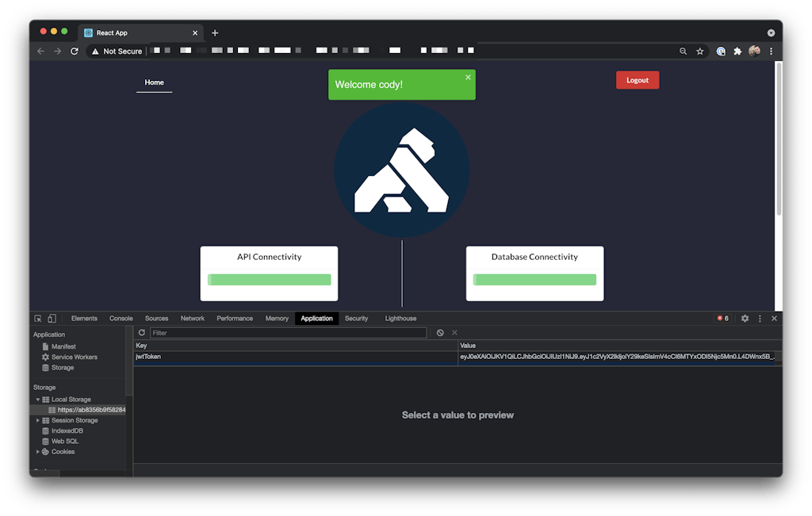Refresh the storage table in DevTools
Image resolution: width=812 pixels, height=516 pixels.
pos(142,333)
